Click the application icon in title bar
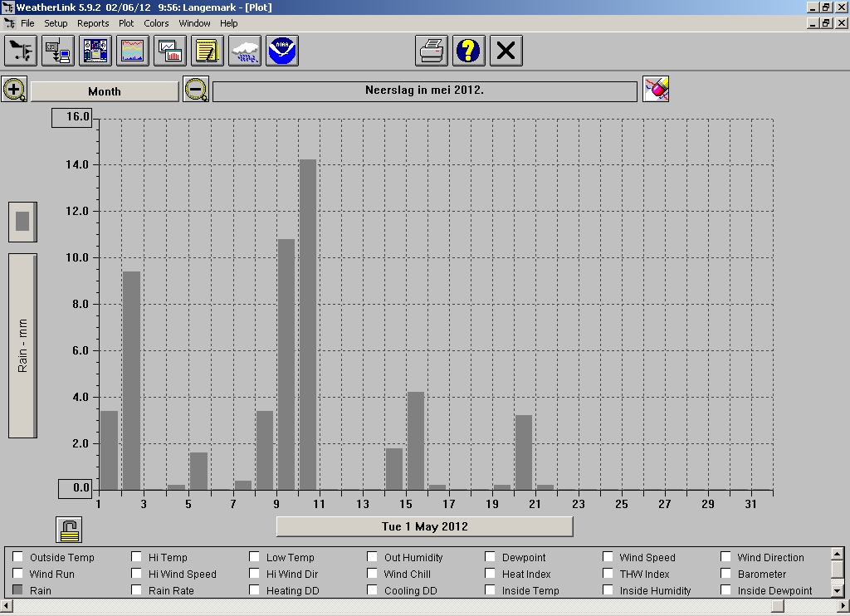850x616 pixels. tap(7, 7)
